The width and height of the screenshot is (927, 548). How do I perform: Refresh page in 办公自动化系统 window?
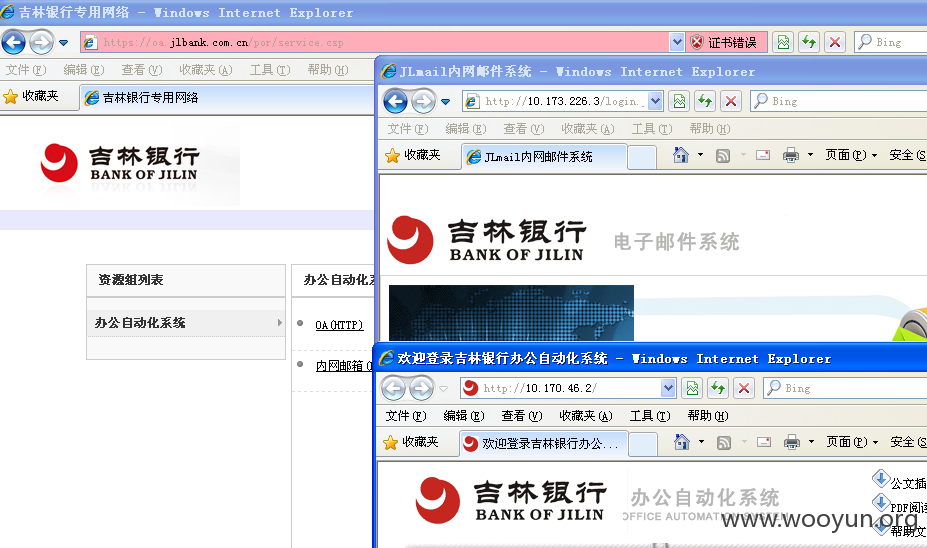click(718, 388)
